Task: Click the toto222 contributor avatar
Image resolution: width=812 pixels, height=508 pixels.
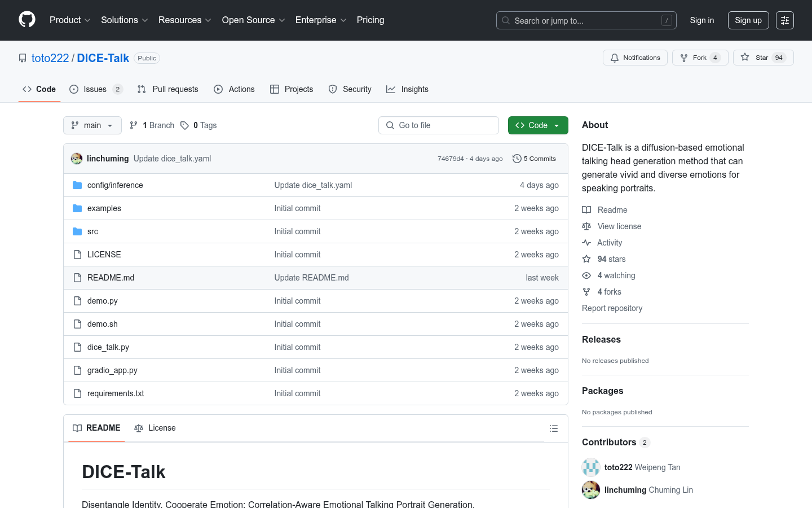Action: point(591,467)
